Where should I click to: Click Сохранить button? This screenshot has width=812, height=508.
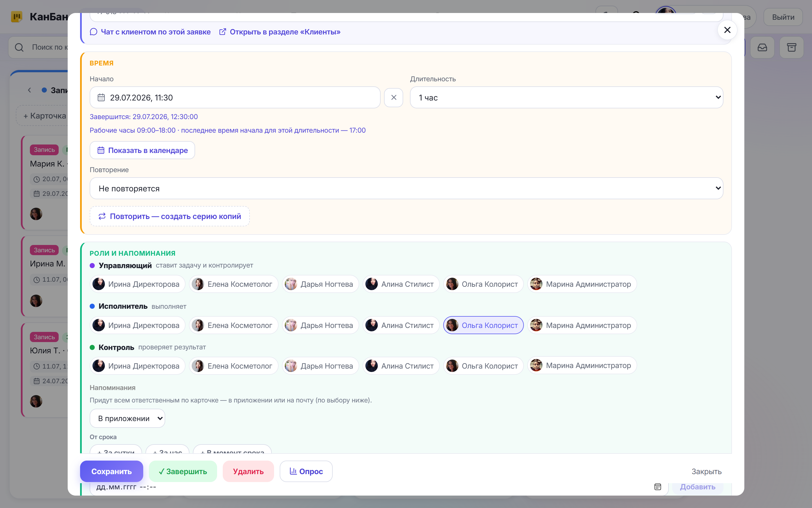coord(111,471)
